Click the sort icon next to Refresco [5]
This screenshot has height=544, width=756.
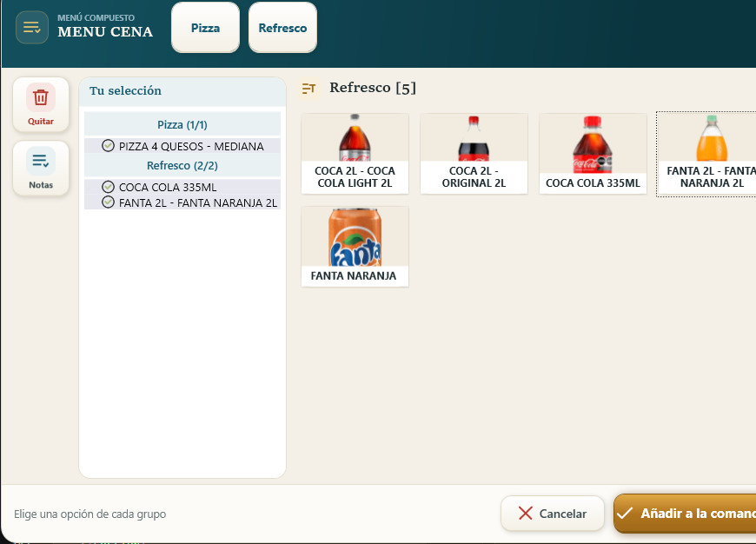click(x=308, y=89)
